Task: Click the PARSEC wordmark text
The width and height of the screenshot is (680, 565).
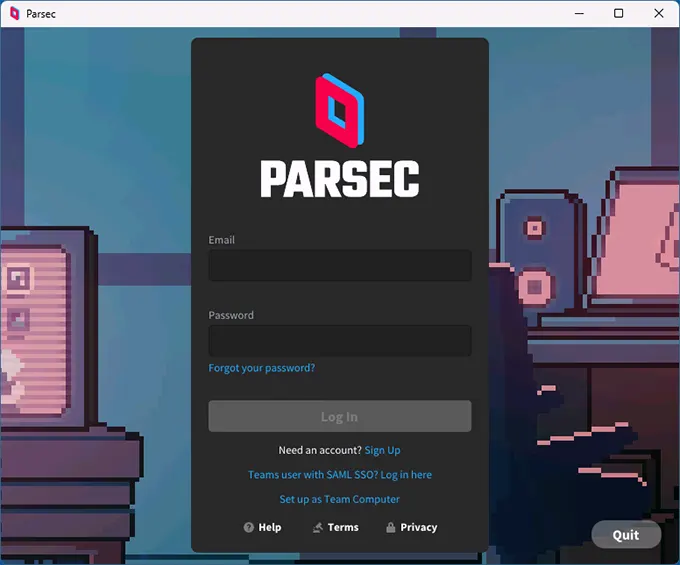Action: 340,179
